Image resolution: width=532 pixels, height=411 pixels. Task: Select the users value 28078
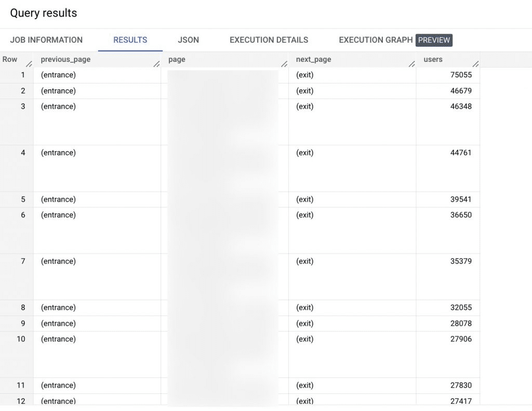click(461, 323)
